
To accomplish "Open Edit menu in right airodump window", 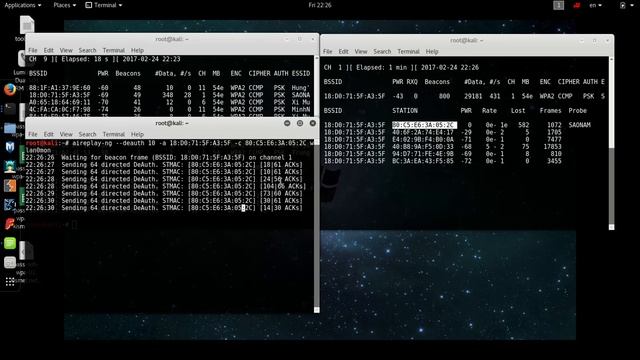I will tap(344, 51).
